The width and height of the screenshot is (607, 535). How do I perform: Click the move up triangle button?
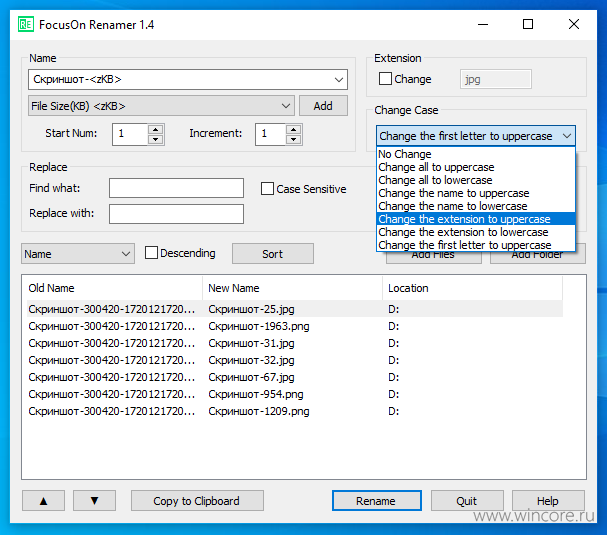[43, 501]
